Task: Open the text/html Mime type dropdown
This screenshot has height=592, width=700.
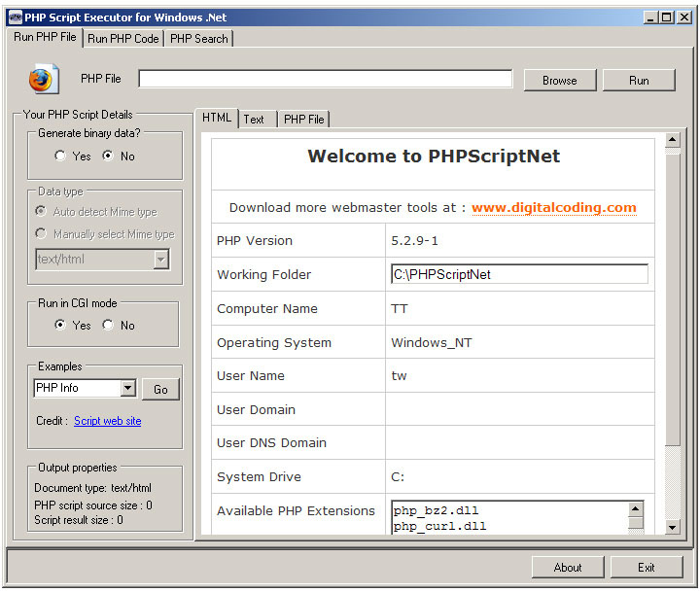Action: coord(160,260)
